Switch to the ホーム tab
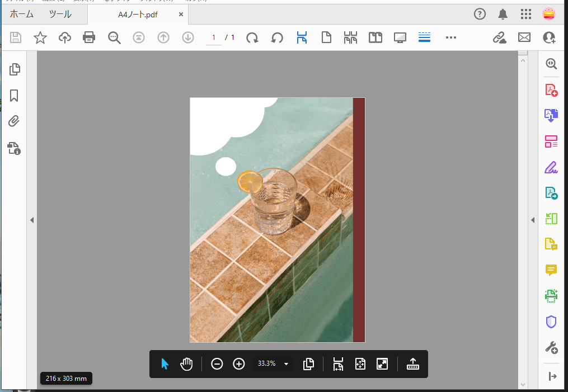The image size is (568, 392). [x=22, y=15]
